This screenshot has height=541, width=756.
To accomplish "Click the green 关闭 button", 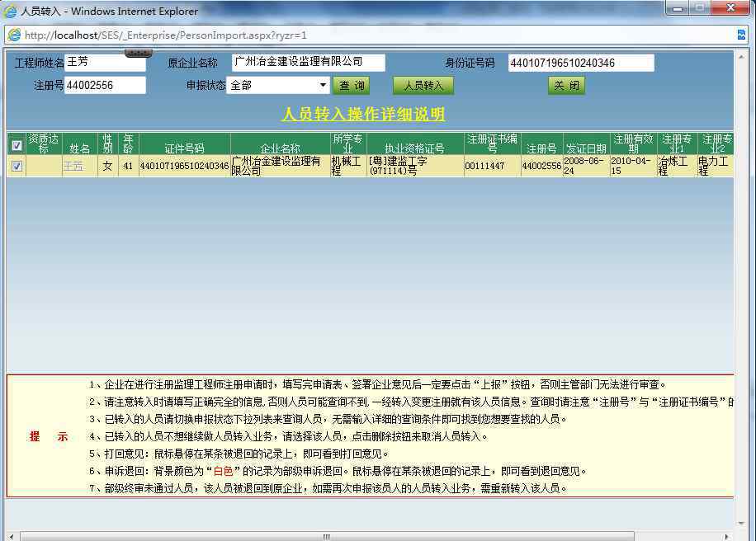I will point(566,85).
